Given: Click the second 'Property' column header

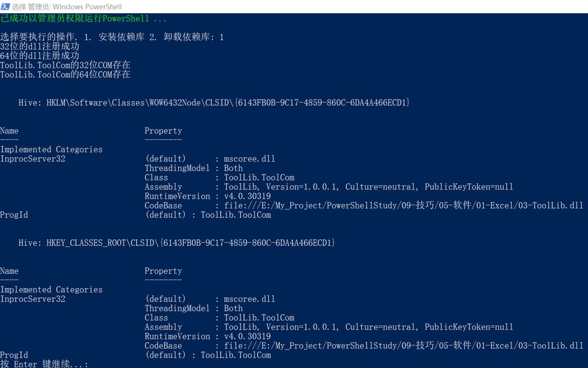Looking at the screenshot, I should point(163,271).
